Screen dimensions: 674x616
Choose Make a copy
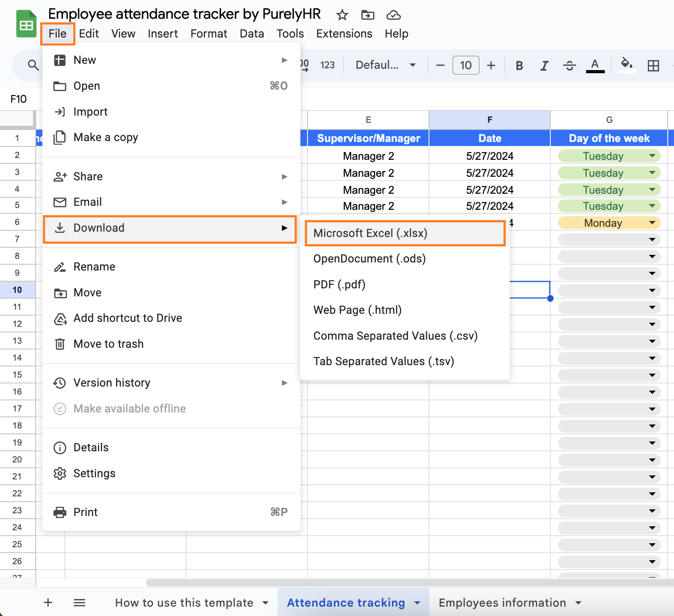coord(171,137)
